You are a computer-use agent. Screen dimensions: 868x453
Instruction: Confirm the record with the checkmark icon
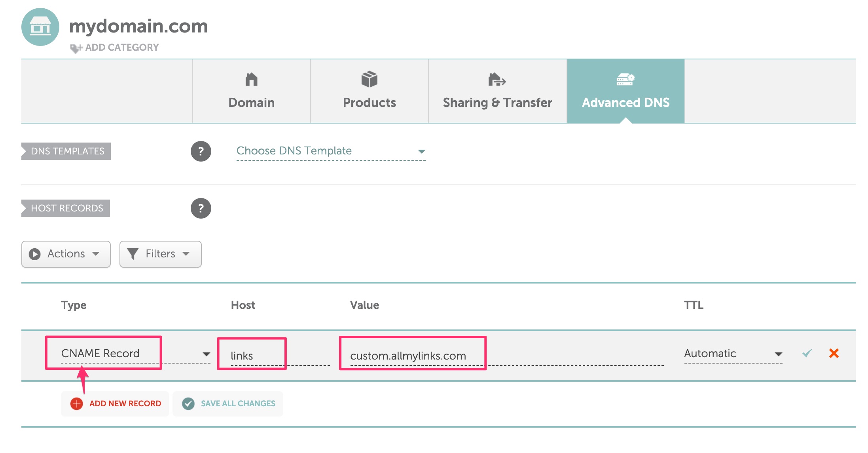click(x=807, y=353)
